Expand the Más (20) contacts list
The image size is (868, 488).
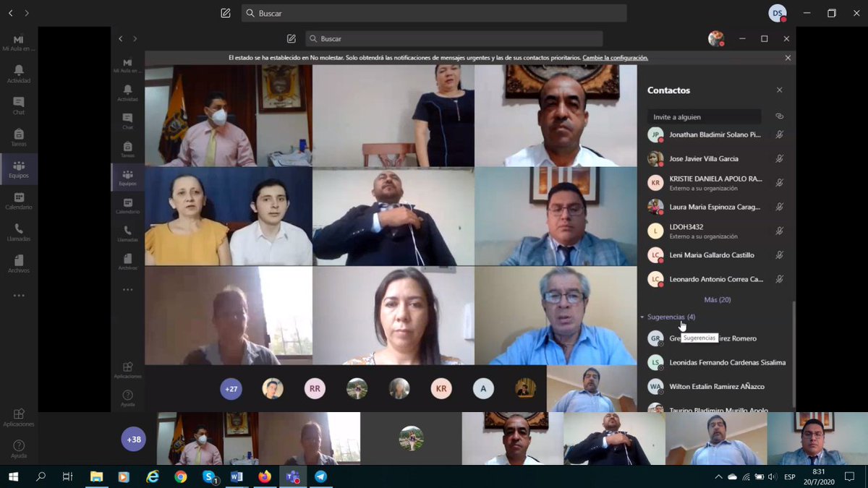[717, 299]
